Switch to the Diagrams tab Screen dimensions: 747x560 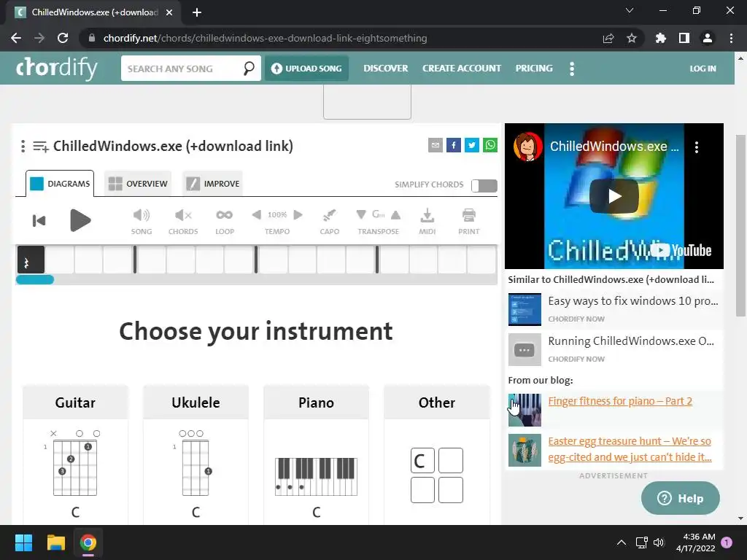pyautogui.click(x=60, y=184)
